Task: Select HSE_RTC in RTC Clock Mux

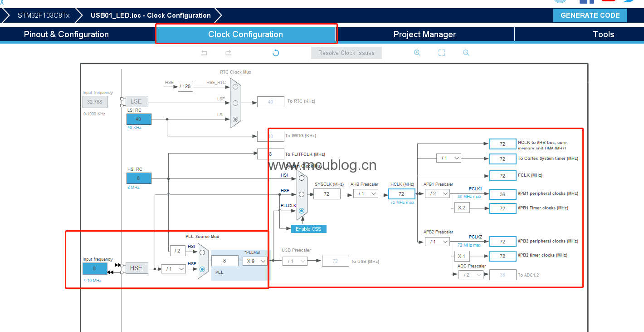Action: coord(235,86)
